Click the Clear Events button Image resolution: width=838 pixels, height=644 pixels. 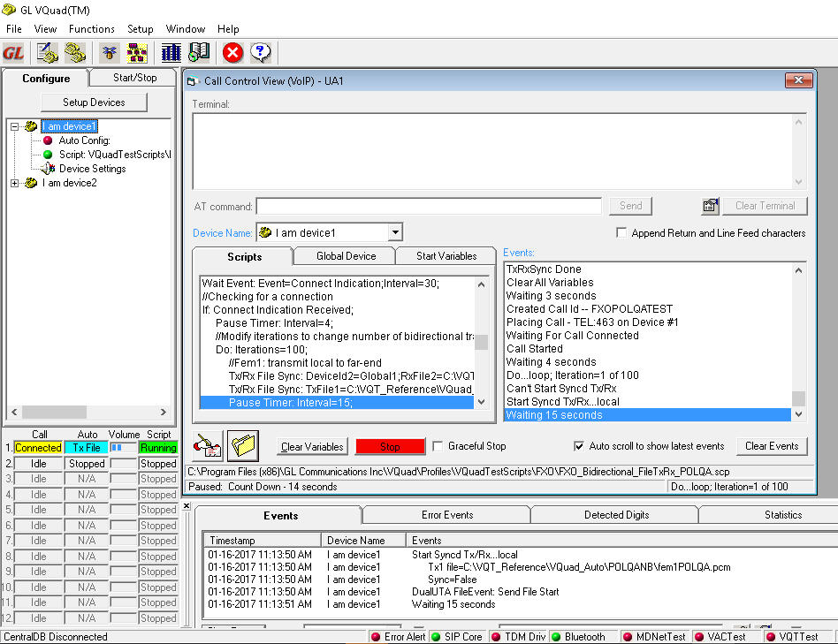pos(772,446)
